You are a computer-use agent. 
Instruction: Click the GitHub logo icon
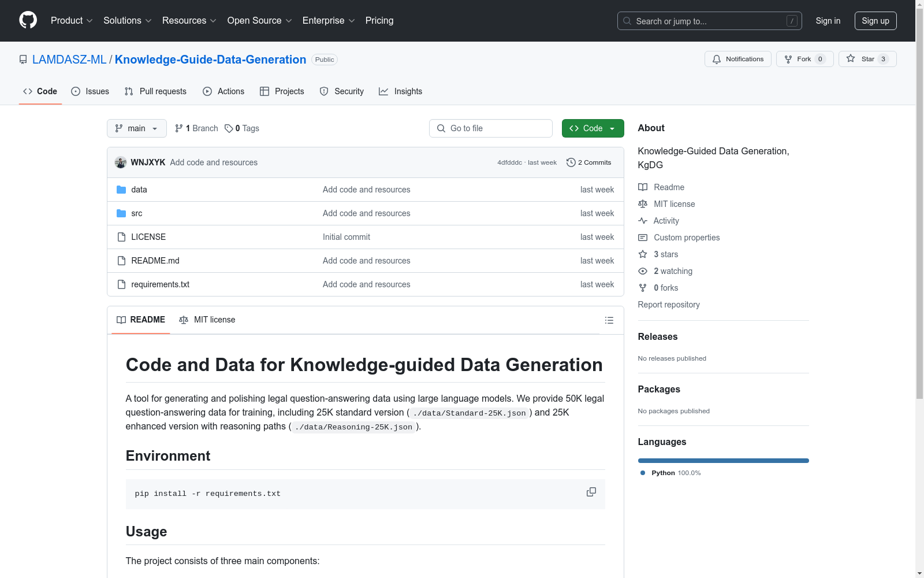(x=28, y=20)
